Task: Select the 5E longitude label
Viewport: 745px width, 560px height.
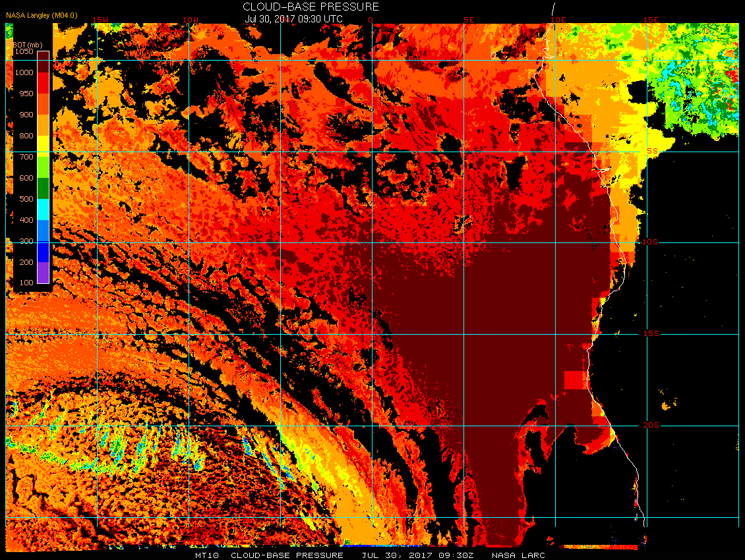Action: pyautogui.click(x=469, y=20)
